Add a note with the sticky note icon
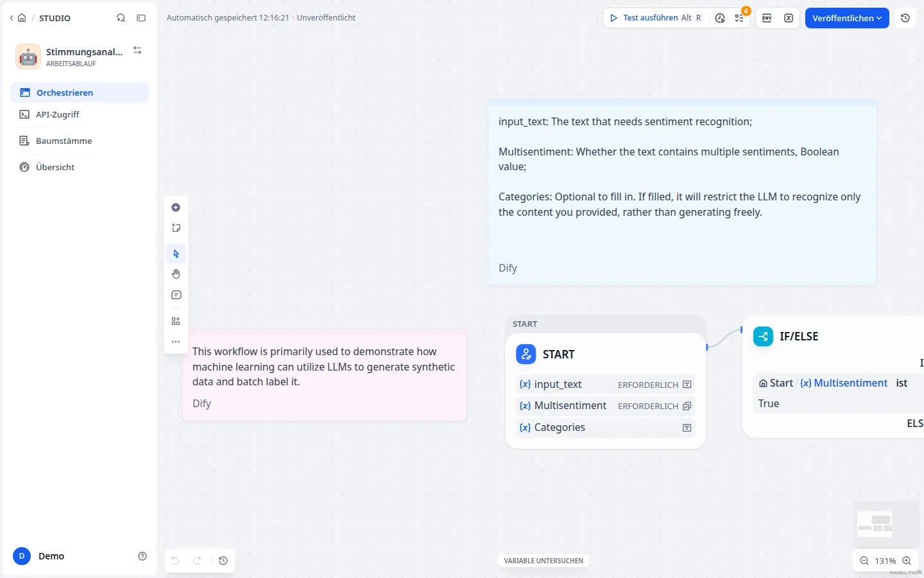 [176, 228]
